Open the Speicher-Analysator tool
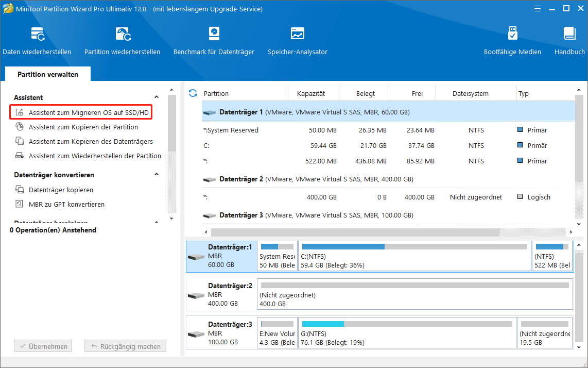This screenshot has width=588, height=368. coord(297,35)
